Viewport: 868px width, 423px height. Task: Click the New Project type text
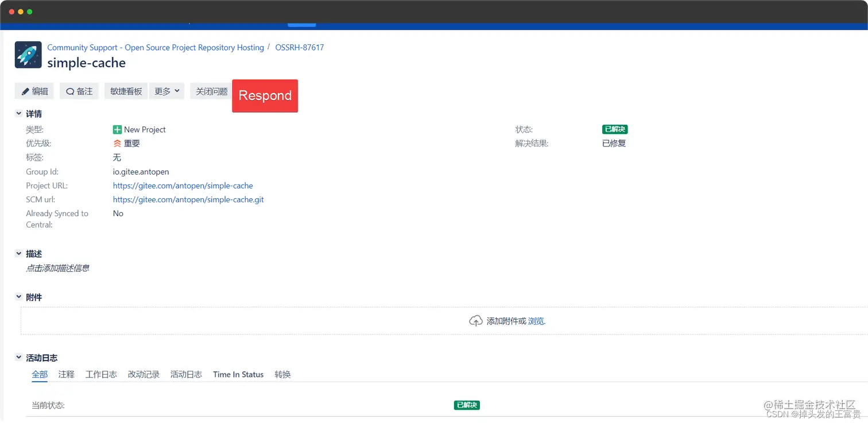[145, 130]
